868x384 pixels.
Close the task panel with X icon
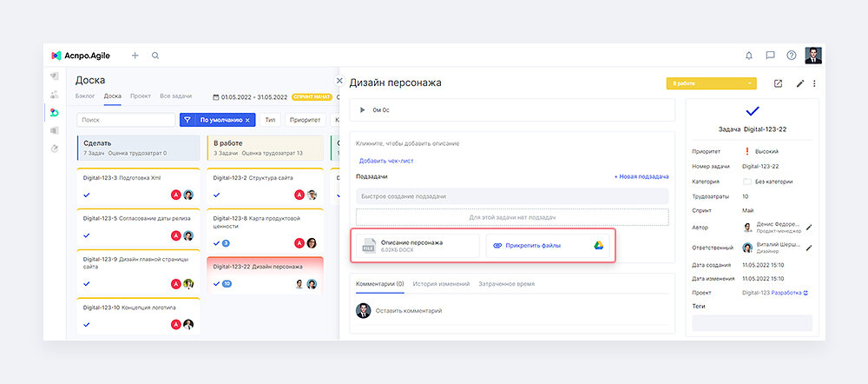340,81
